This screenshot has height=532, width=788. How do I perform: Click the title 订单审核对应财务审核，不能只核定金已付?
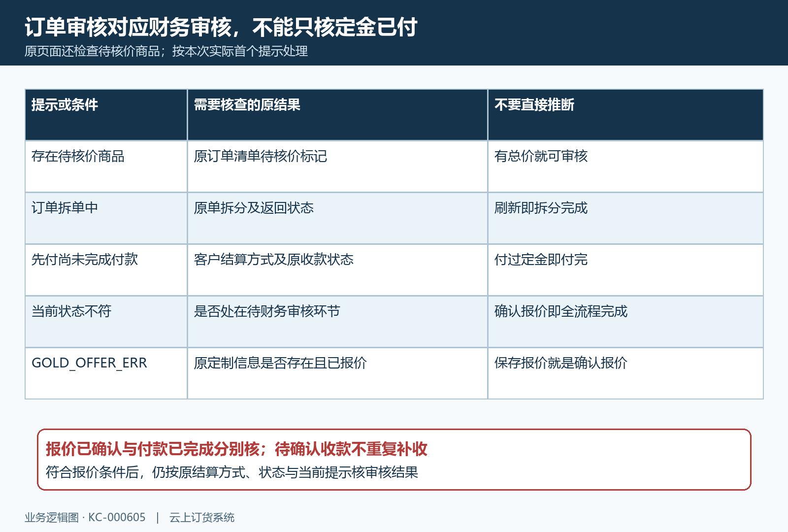221,27
